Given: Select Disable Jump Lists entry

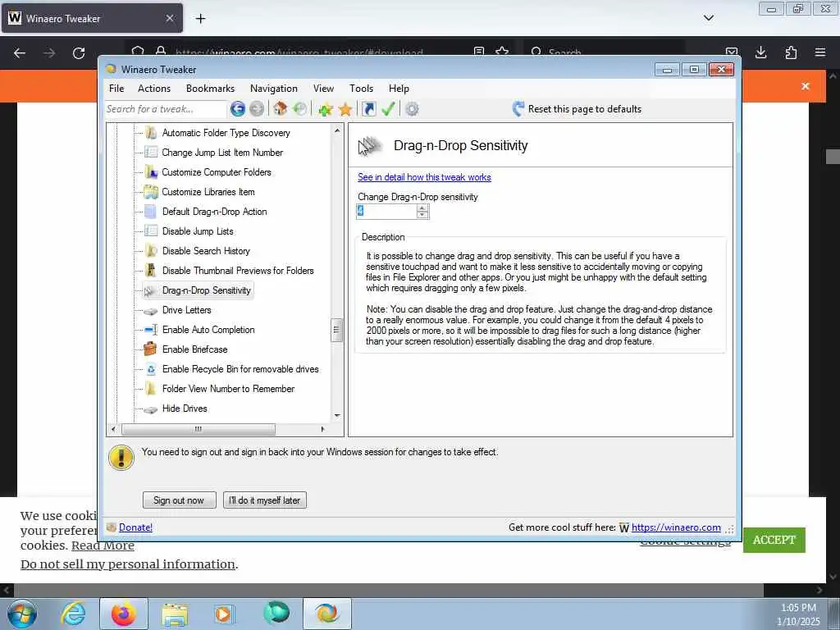Looking at the screenshot, I should coord(198,231).
